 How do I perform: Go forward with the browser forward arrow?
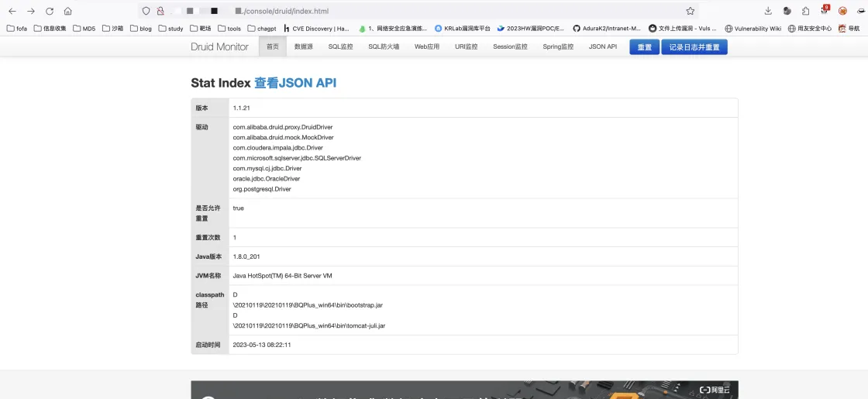point(31,11)
